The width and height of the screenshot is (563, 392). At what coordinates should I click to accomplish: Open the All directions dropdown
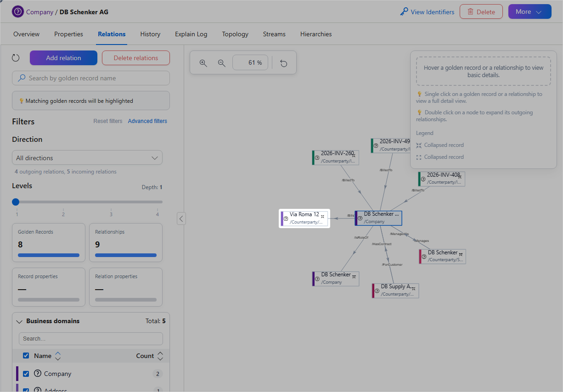[87, 158]
